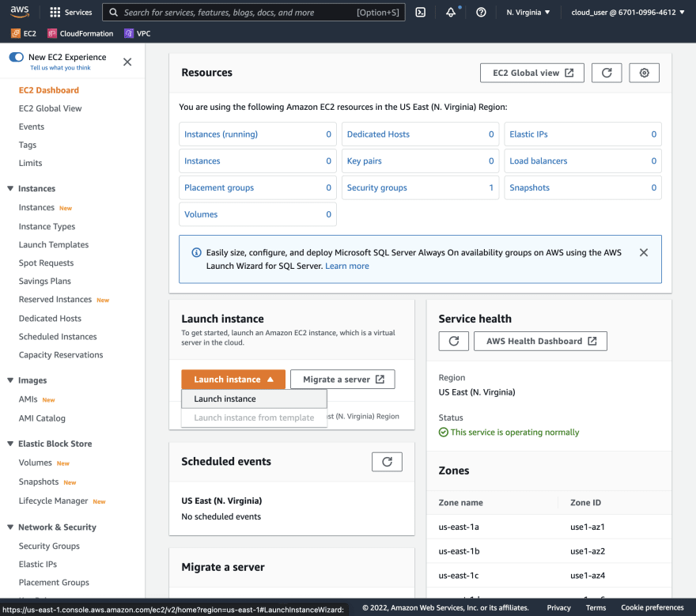Open Spot Requests in sidebar

46,263
